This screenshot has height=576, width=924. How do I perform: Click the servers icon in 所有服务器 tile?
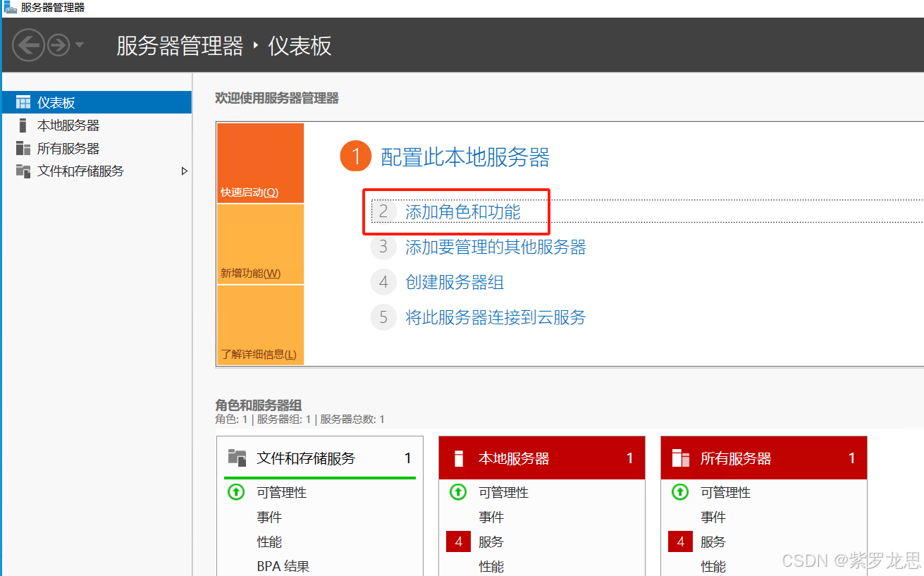(x=681, y=458)
